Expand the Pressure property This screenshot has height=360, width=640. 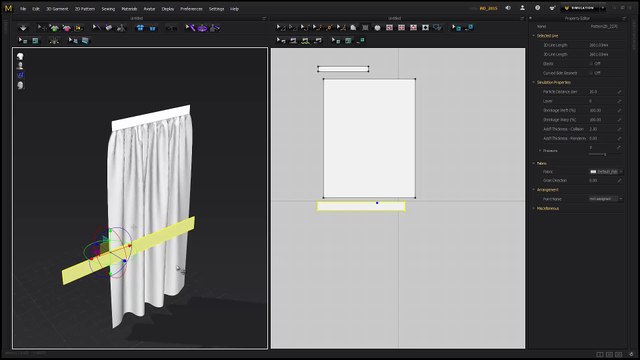[x=540, y=151]
